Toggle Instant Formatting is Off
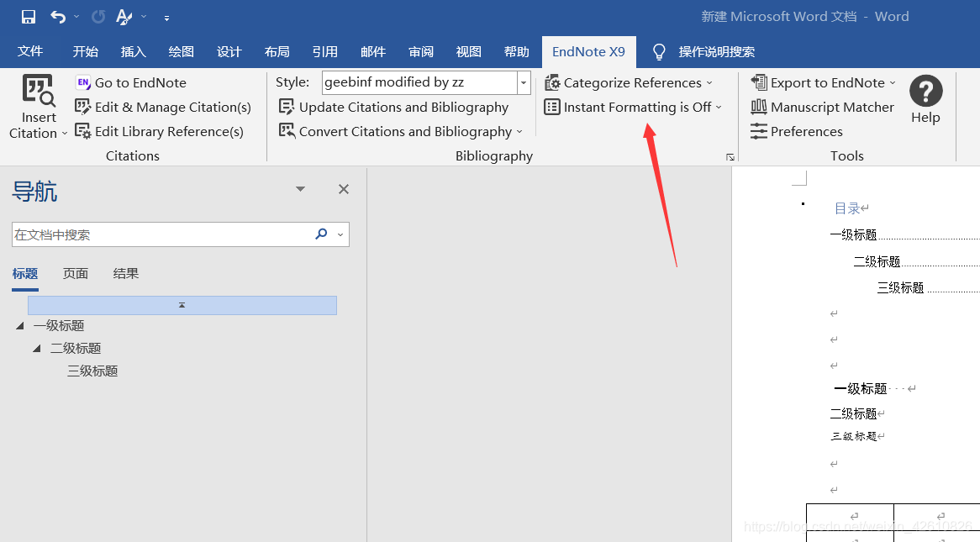This screenshot has height=542, width=980. click(633, 107)
